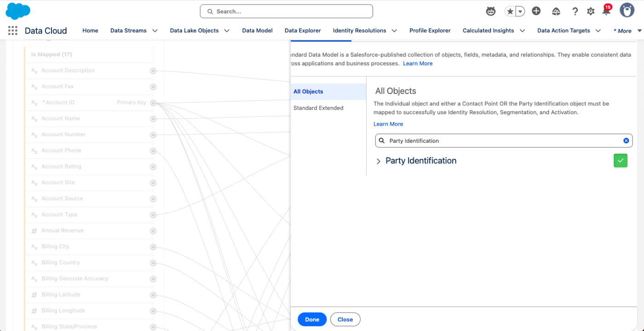Go to the Home tab
Viewport: 644px width, 331px height.
pos(90,30)
